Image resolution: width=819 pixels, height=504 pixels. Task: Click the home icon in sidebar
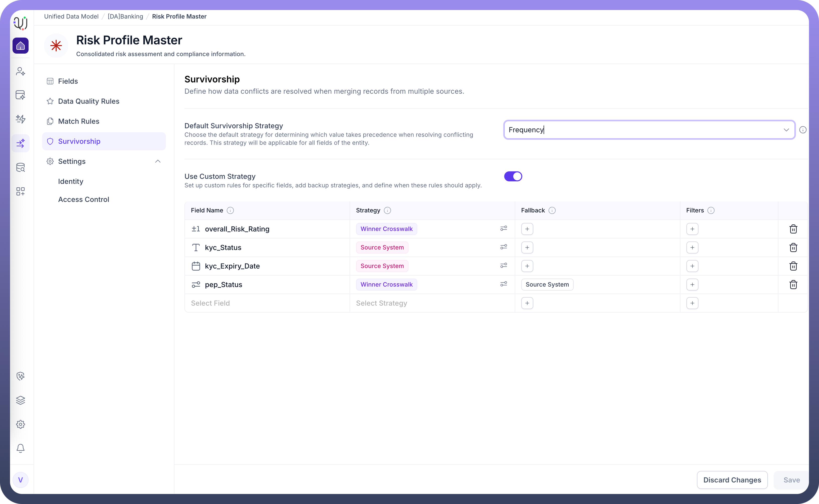(21, 46)
